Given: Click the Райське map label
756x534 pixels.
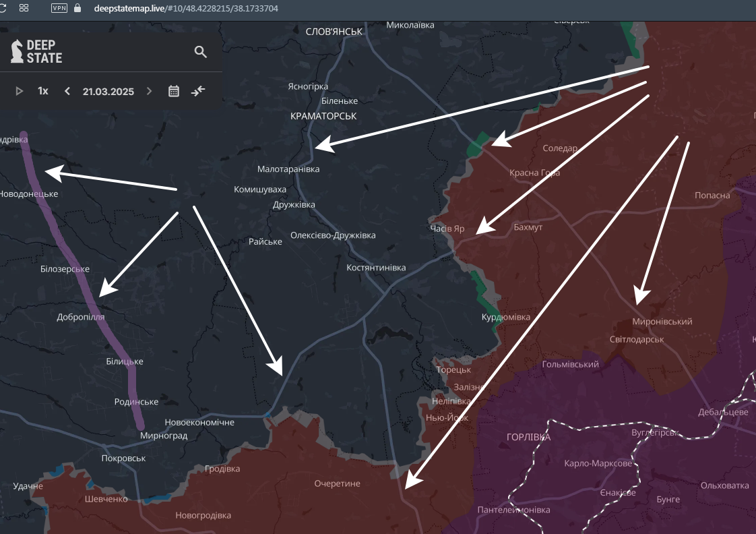Looking at the screenshot, I should (x=265, y=241).
